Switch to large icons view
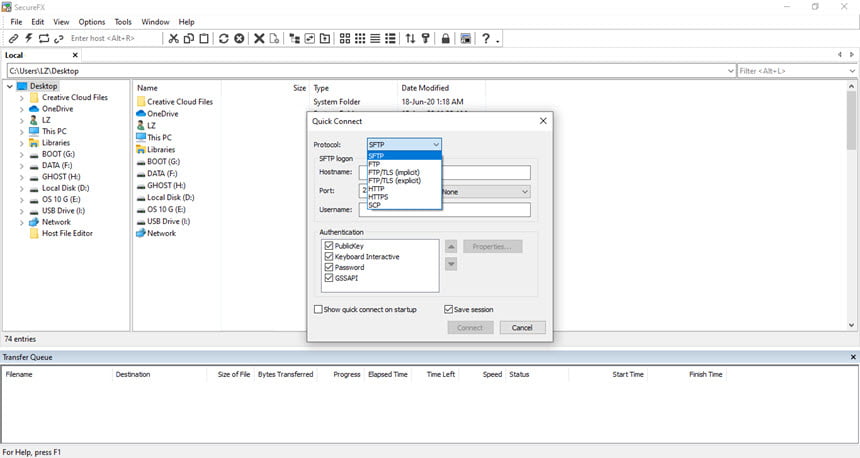This screenshot has height=458, width=860. click(344, 38)
